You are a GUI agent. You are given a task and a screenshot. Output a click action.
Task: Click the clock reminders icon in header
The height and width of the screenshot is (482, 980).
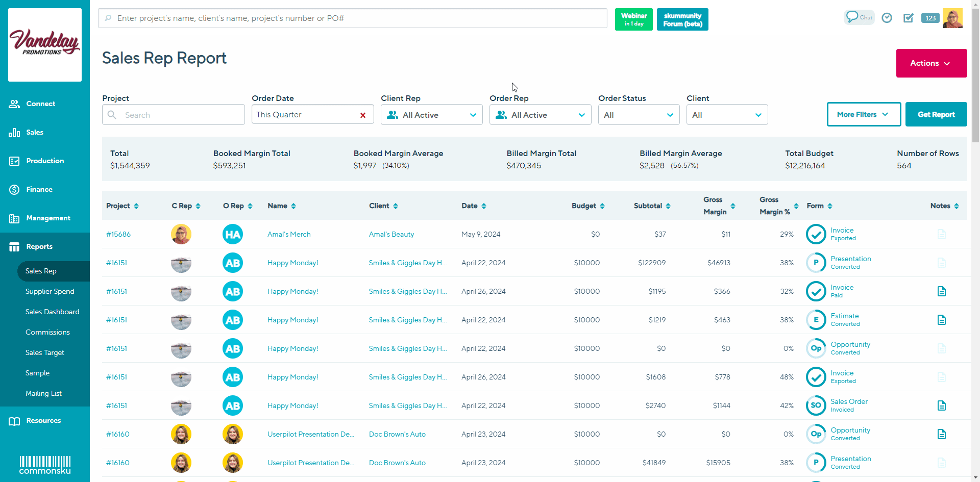point(887,18)
